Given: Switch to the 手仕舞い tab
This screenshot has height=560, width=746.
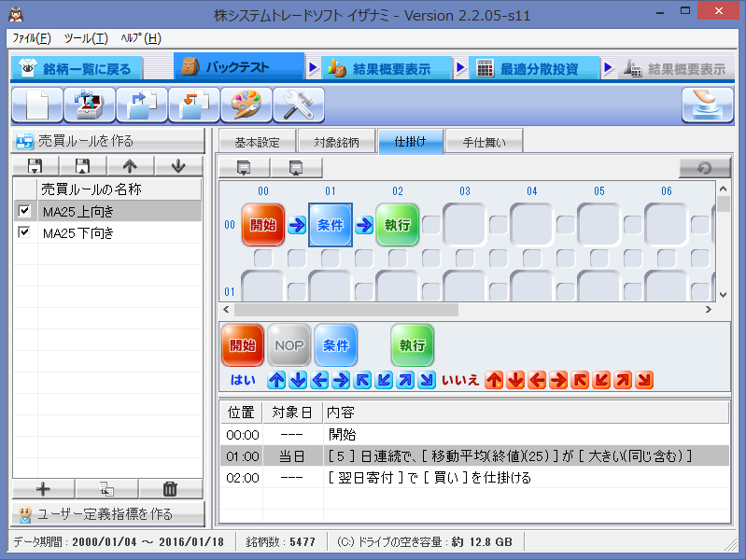Looking at the screenshot, I should point(484,142).
